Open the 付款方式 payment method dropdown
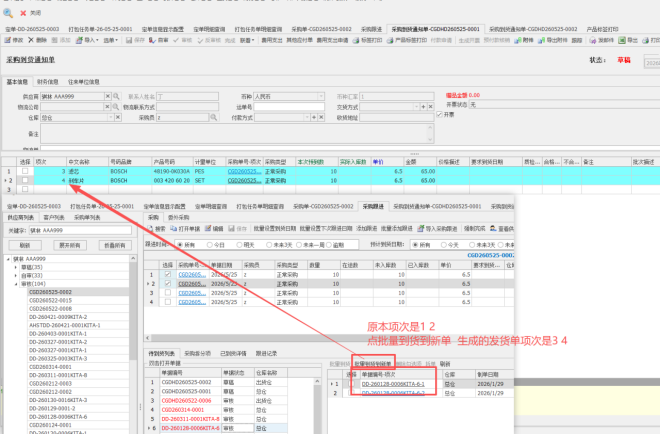Viewport: 660px width, 434px height. (307, 117)
